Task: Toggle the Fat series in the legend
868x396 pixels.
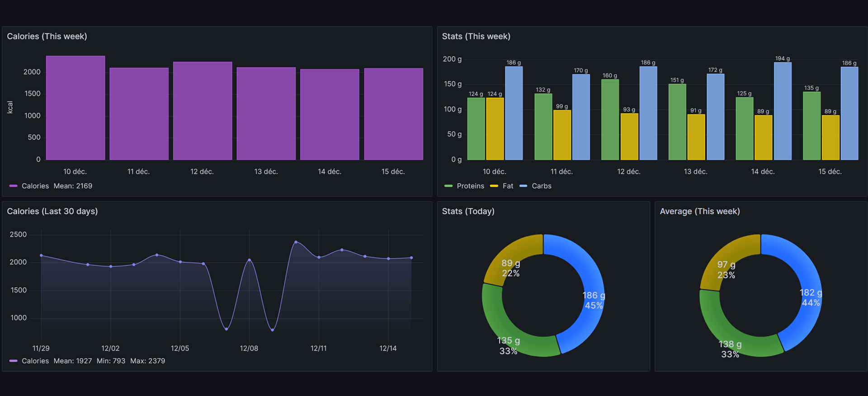Action: coord(508,186)
